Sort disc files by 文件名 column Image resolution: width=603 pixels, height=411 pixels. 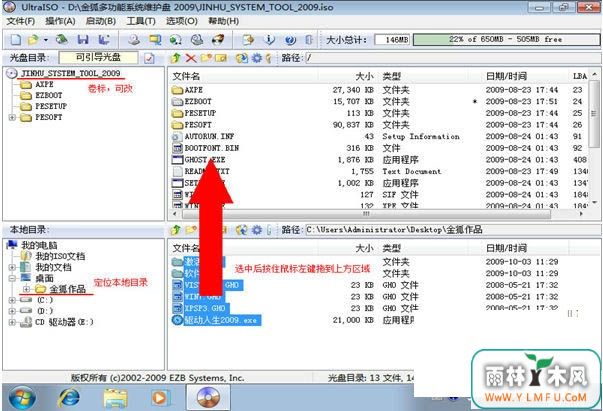tap(186, 76)
